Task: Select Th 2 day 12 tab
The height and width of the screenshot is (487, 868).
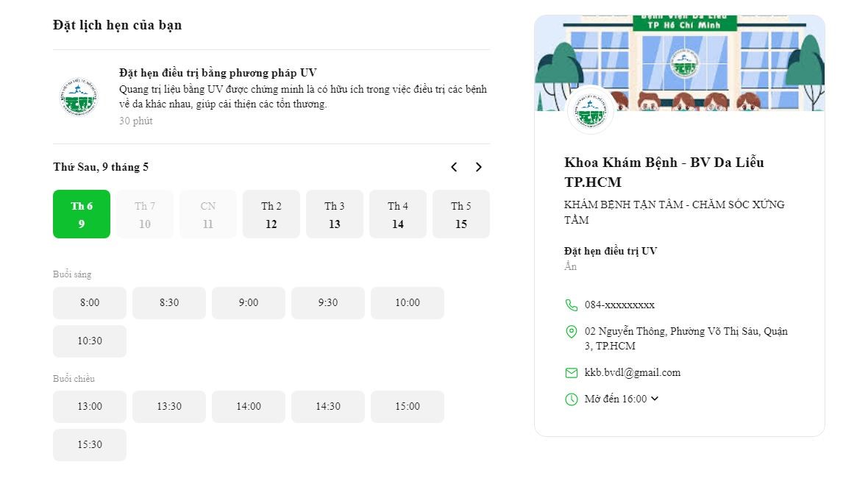Action: coord(271,214)
